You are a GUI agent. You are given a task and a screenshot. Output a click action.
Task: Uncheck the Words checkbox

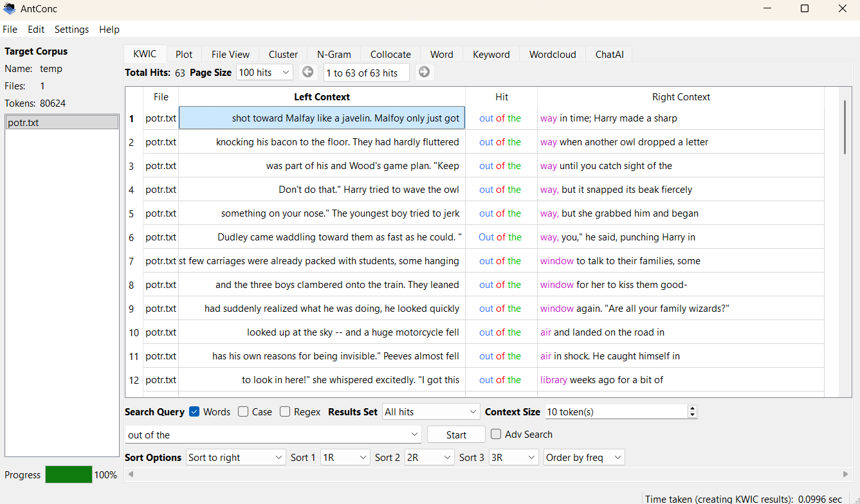(194, 412)
